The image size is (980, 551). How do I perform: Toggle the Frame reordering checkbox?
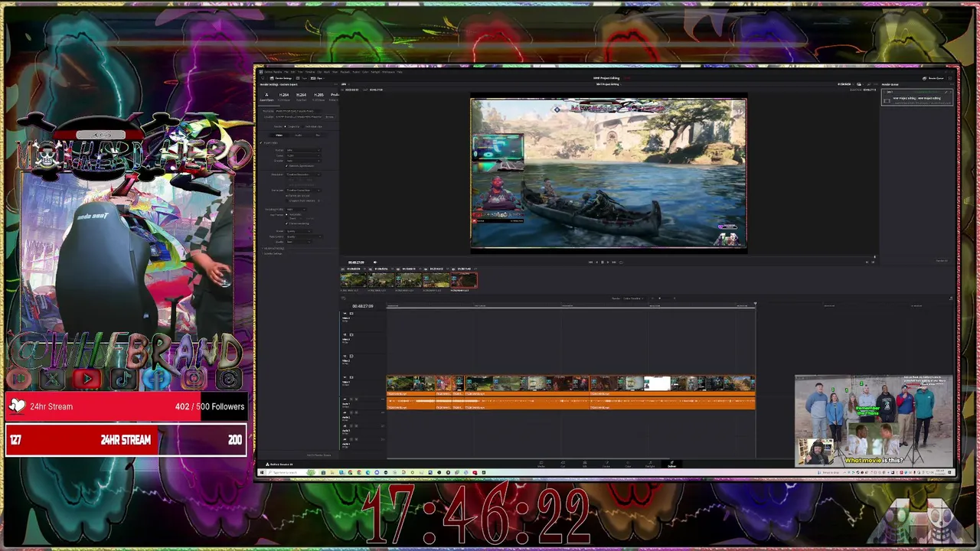286,223
